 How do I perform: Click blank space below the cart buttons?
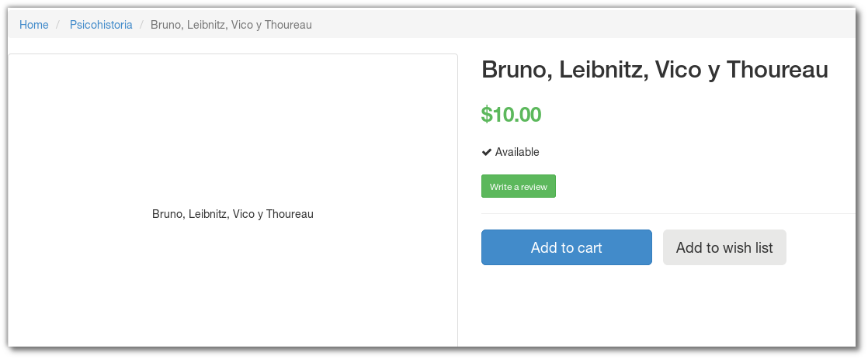(660, 310)
